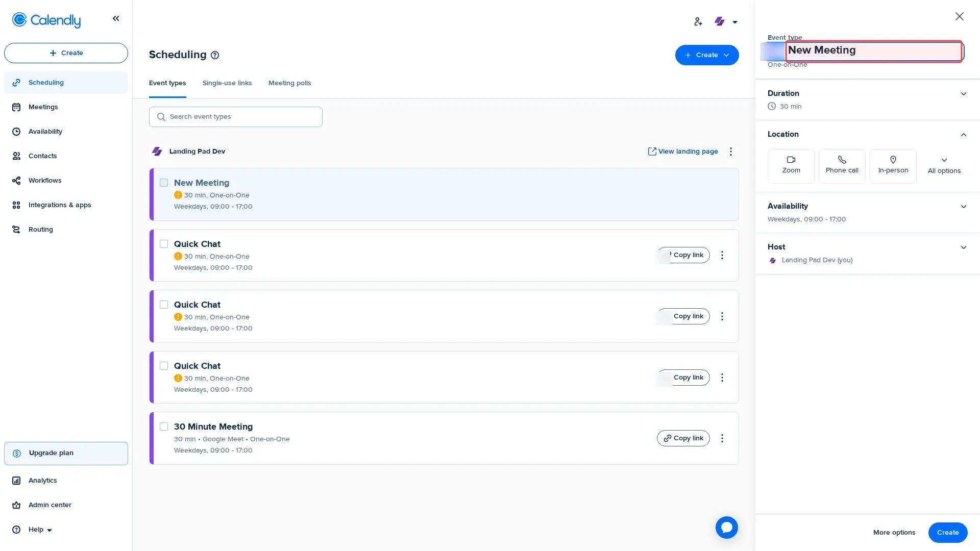Open the All options location dropdown
The width and height of the screenshot is (980, 551).
tap(944, 166)
